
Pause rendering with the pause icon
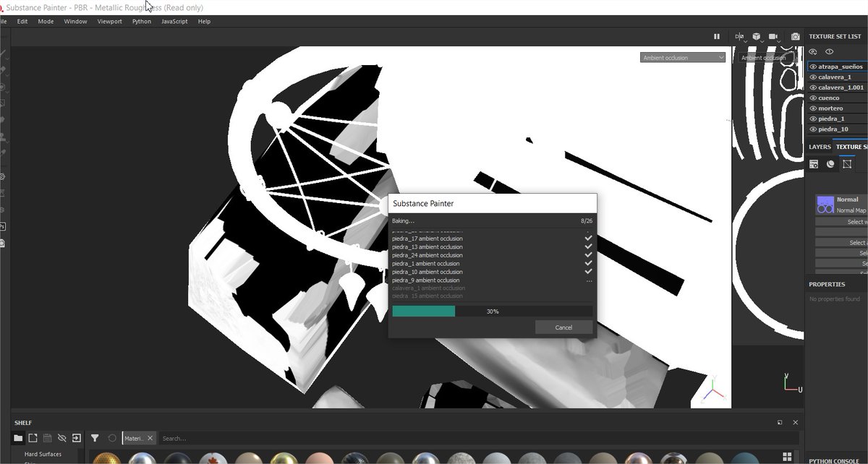coord(717,36)
